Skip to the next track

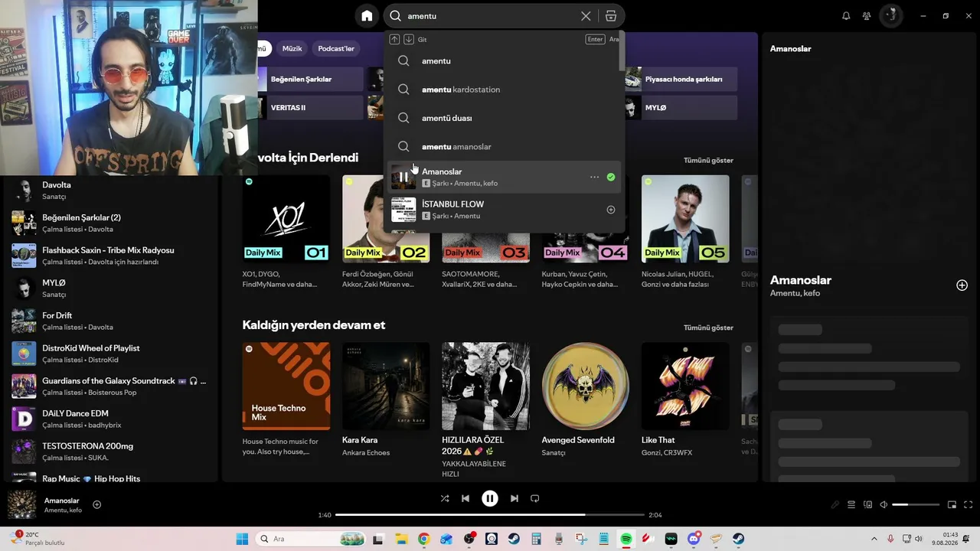(514, 498)
